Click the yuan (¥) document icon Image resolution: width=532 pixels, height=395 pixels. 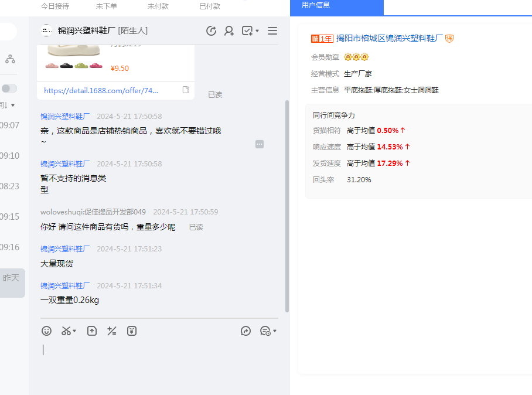click(132, 331)
